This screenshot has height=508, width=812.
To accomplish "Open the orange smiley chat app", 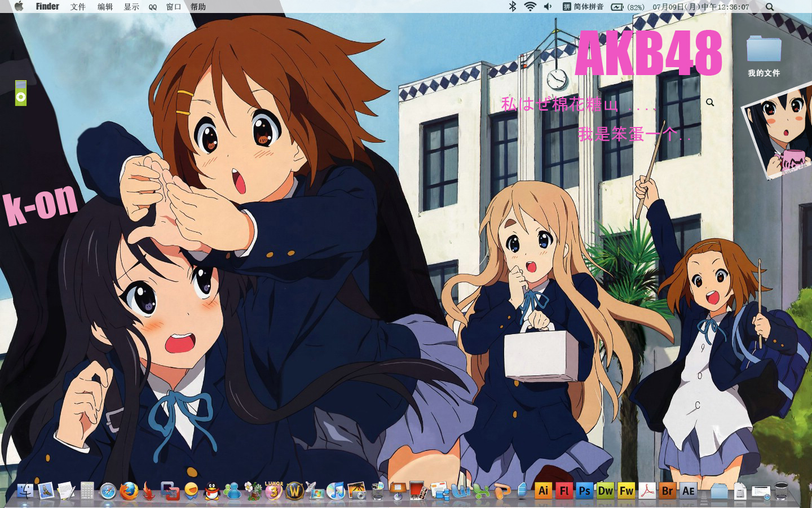I will click(x=191, y=491).
